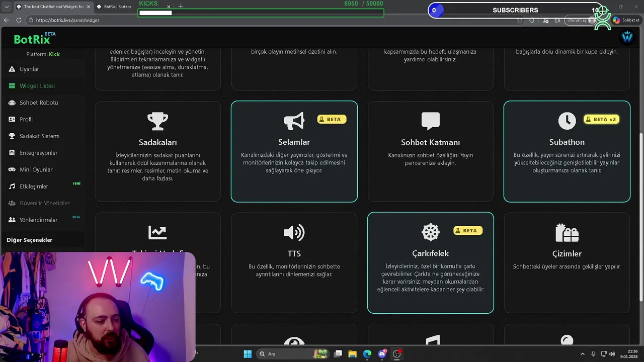Click the Mini Oyunlar gamepad icon
The height and width of the screenshot is (362, 644).
tap(12, 169)
